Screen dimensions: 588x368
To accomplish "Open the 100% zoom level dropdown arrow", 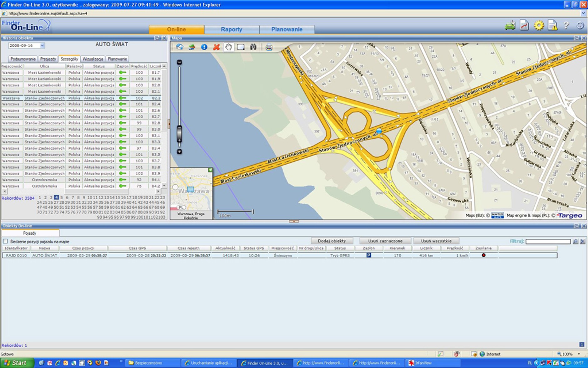I will [579, 354].
